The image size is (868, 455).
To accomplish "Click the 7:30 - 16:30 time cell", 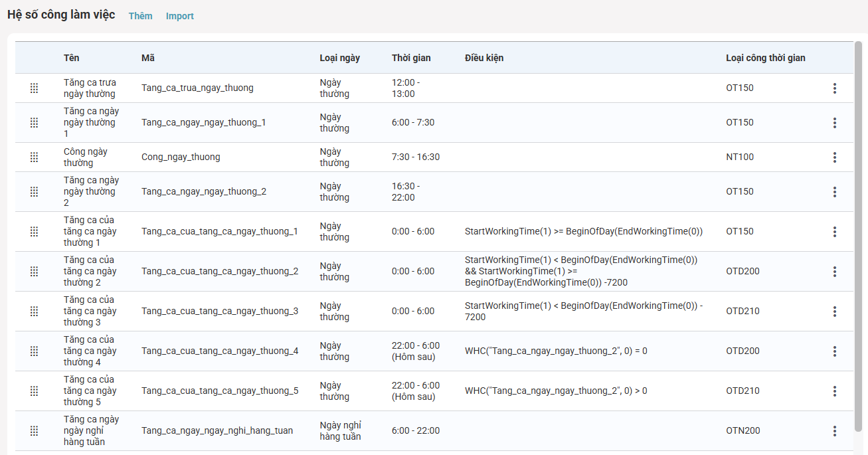I will click(x=416, y=157).
